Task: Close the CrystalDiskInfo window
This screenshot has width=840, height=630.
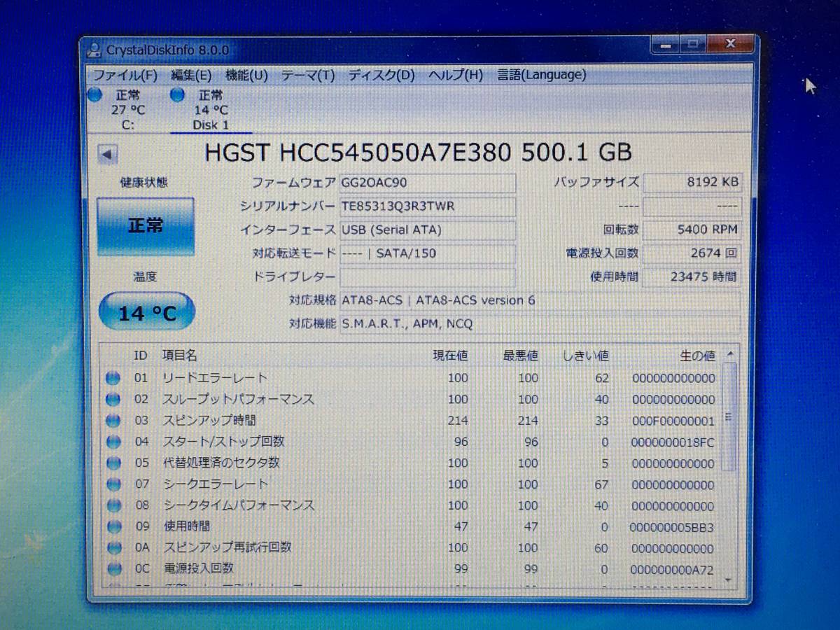Action: click(x=730, y=45)
